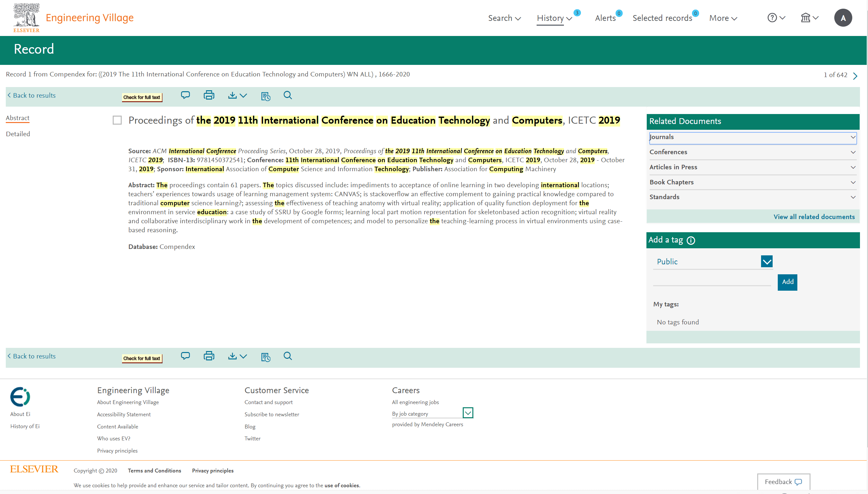Click the Add a tag info icon
This screenshot has width=868, height=494.
[691, 241]
